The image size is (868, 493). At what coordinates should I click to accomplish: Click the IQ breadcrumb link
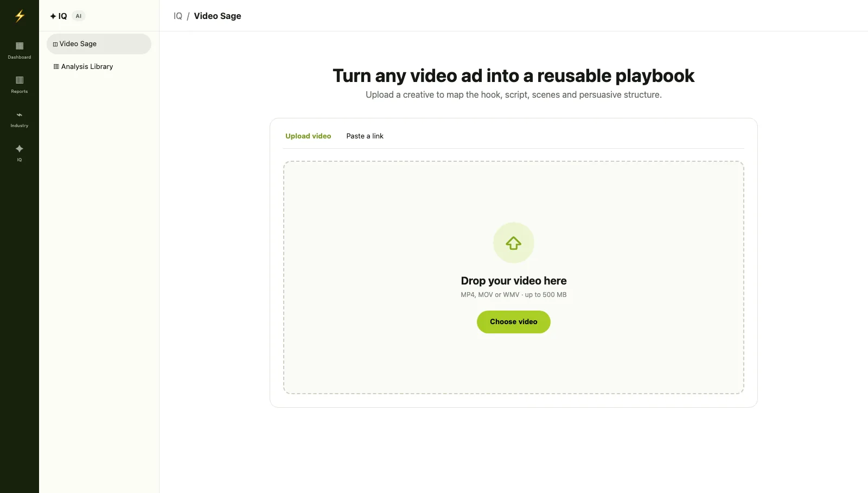point(178,16)
